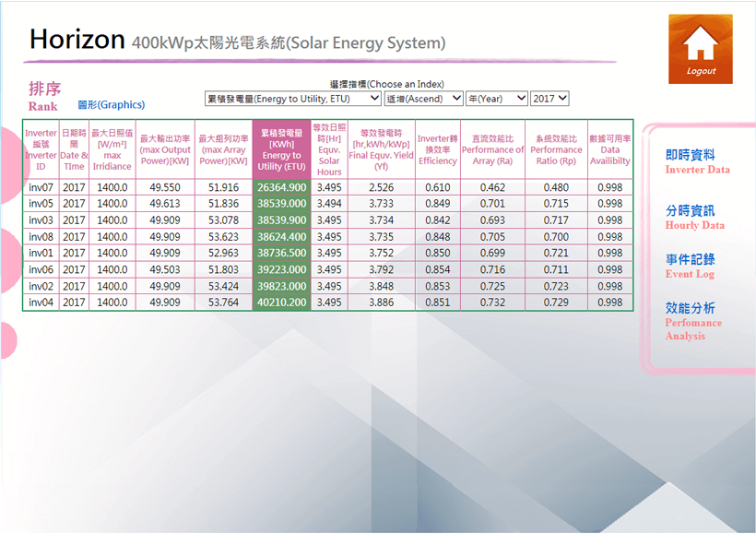Screen dimensions: 756x534
Task: Click the Final Equv. Yield header
Action: pyautogui.click(x=381, y=149)
